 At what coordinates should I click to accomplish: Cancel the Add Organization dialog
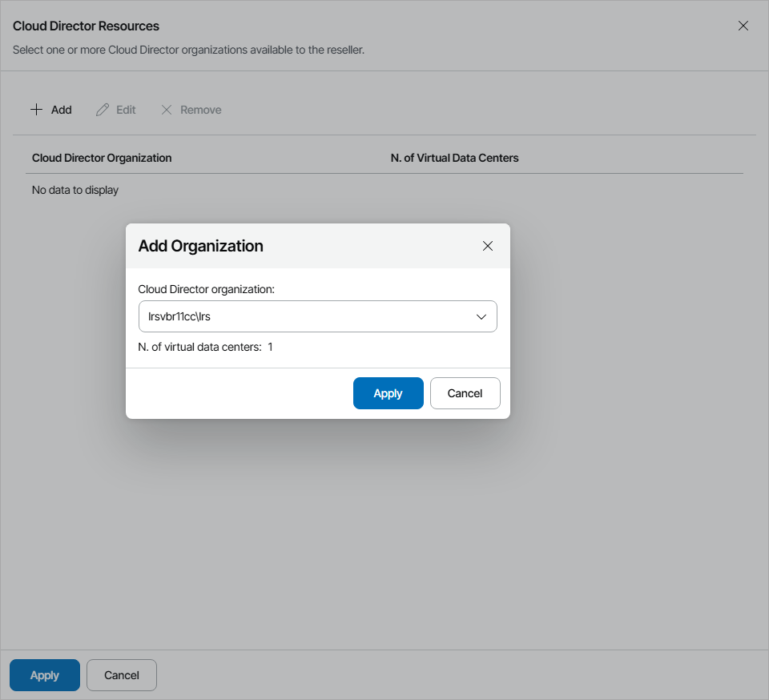(x=465, y=393)
